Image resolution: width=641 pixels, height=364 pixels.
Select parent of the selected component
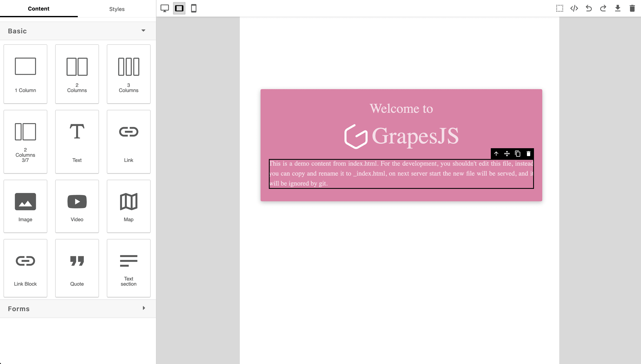point(496,154)
